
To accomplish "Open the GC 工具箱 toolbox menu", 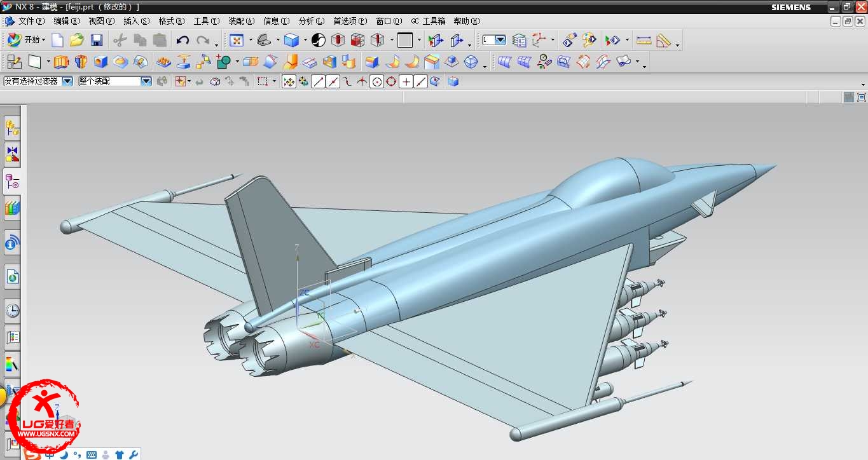I will tap(428, 22).
